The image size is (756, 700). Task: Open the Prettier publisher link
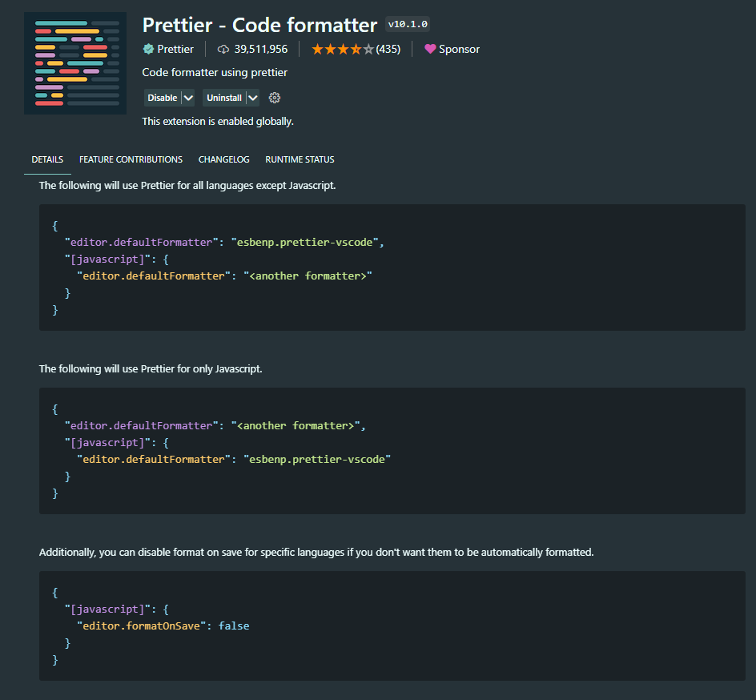pos(175,49)
